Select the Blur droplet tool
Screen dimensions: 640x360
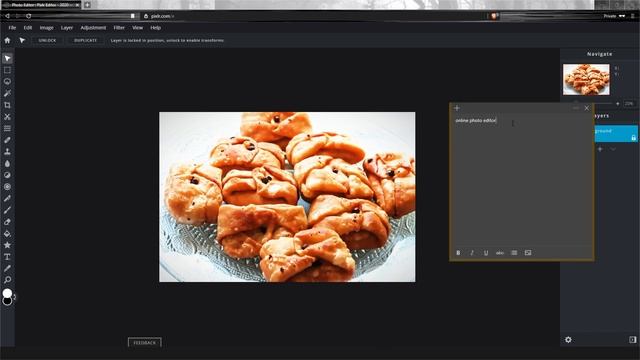7,163
